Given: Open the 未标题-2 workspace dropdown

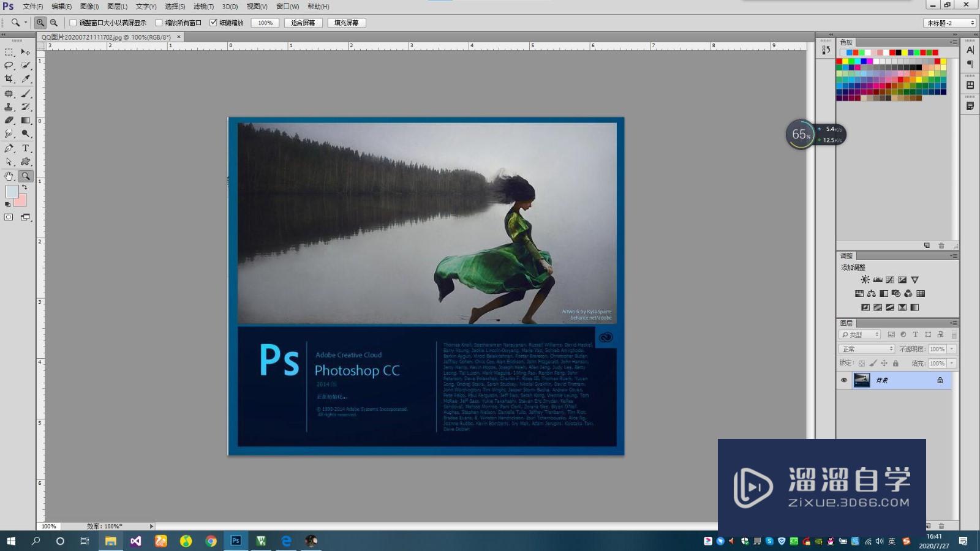Looking at the screenshot, I should (x=949, y=23).
